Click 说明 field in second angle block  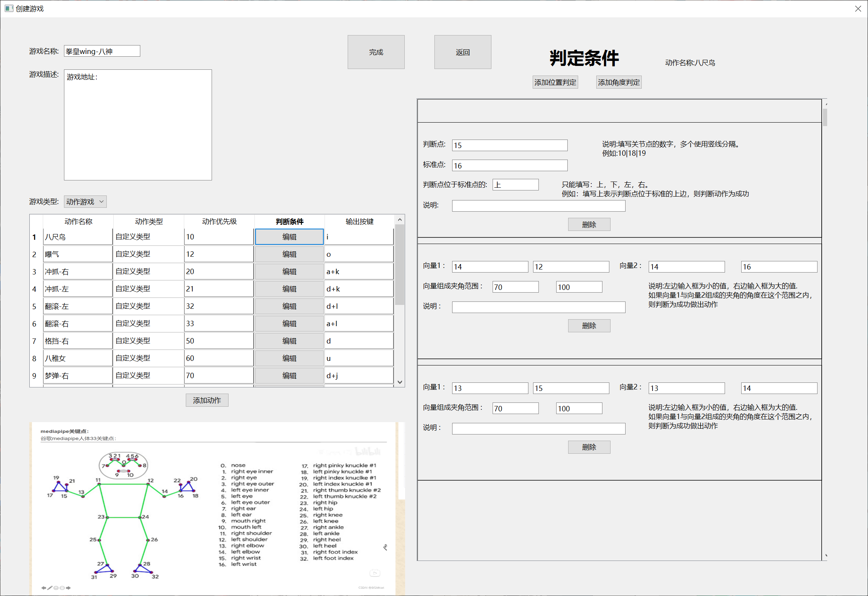538,429
